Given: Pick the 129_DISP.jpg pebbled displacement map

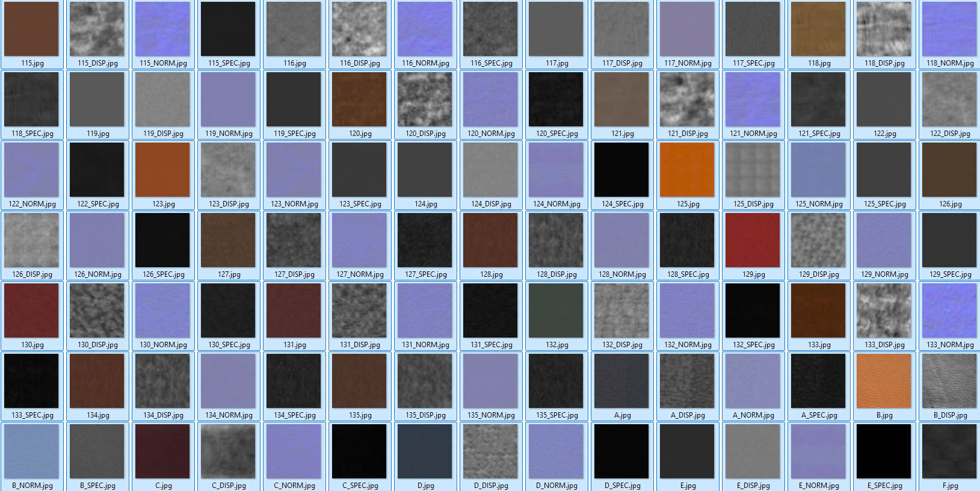Looking at the screenshot, I should (x=818, y=241).
